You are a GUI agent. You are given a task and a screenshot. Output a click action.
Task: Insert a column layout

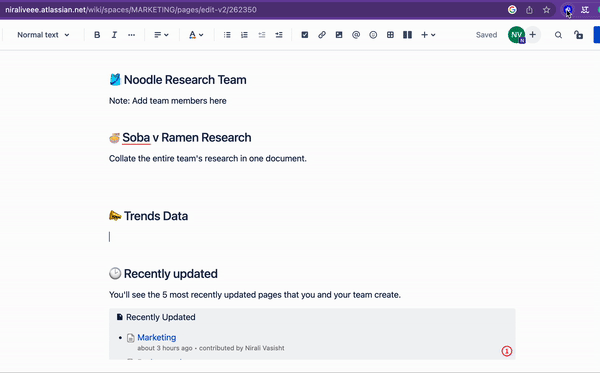tap(408, 35)
